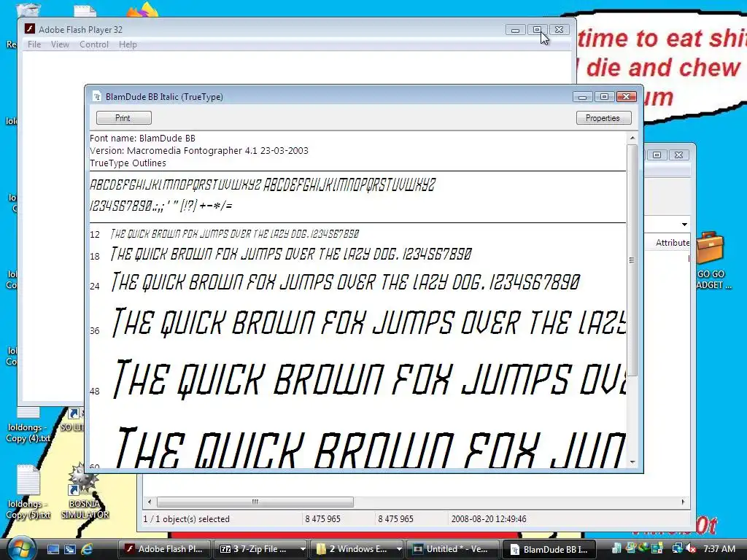The width and height of the screenshot is (747, 560).
Task: Open the Windows Start orb
Action: [20, 548]
